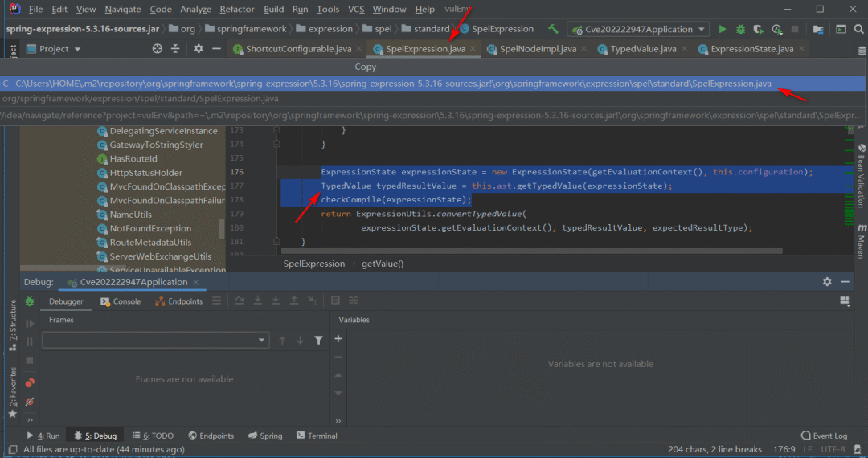Open Console tab in debugger
Viewport: 868px width, 458px height.
(121, 301)
